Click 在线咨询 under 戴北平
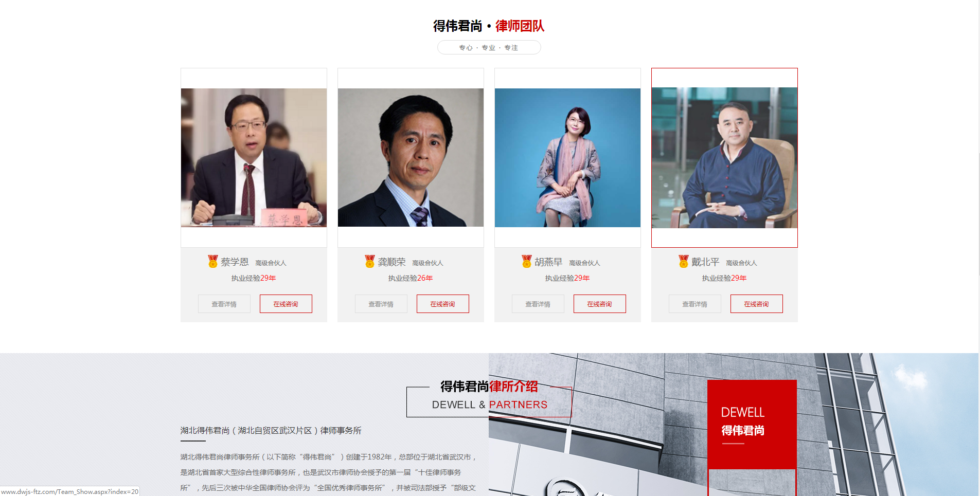Image resolution: width=980 pixels, height=496 pixels. point(757,304)
